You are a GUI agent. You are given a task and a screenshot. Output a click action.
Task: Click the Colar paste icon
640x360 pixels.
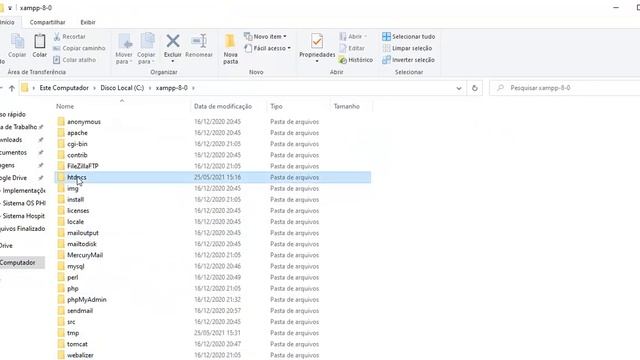click(40, 45)
